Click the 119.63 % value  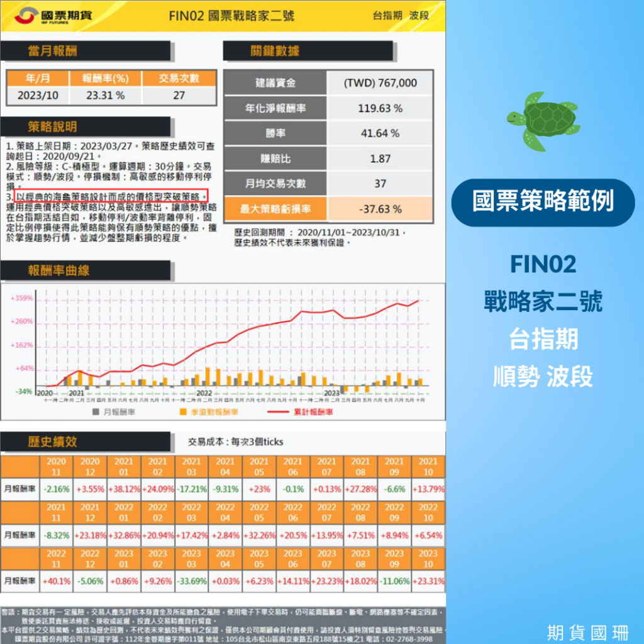tap(380, 108)
